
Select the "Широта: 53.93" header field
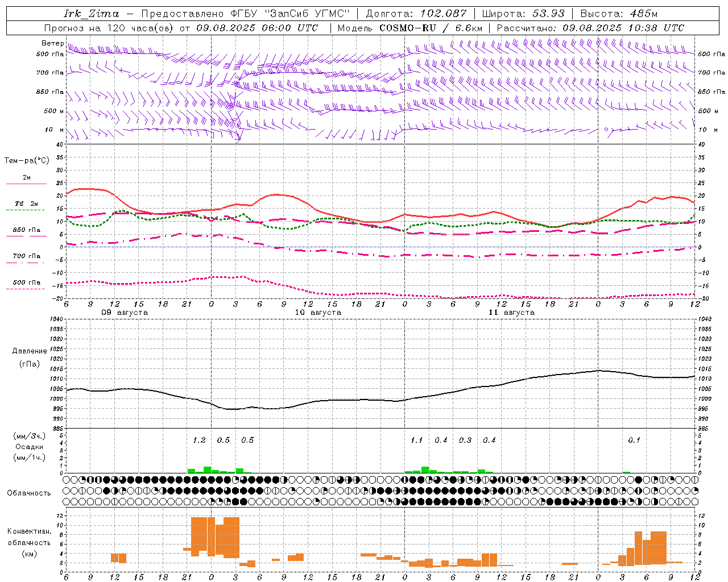(x=523, y=14)
